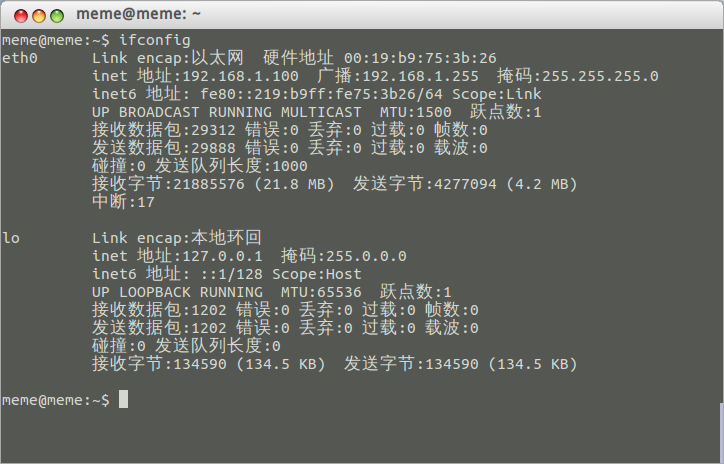Screen dimensions: 724x464
Task: Click the broadcast address 192.168.1.255
Action: [421, 76]
